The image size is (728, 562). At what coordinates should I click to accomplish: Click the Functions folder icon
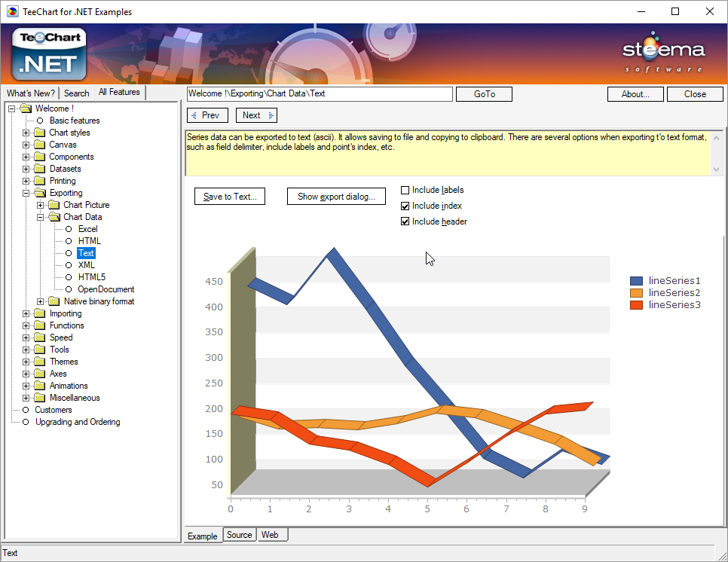39,325
